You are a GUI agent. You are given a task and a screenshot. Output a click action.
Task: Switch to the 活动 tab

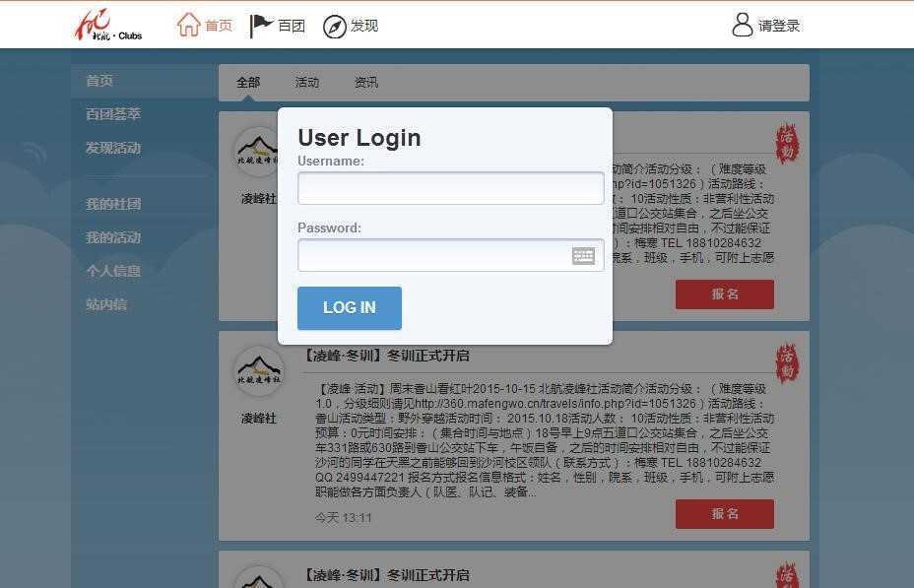coord(307,82)
